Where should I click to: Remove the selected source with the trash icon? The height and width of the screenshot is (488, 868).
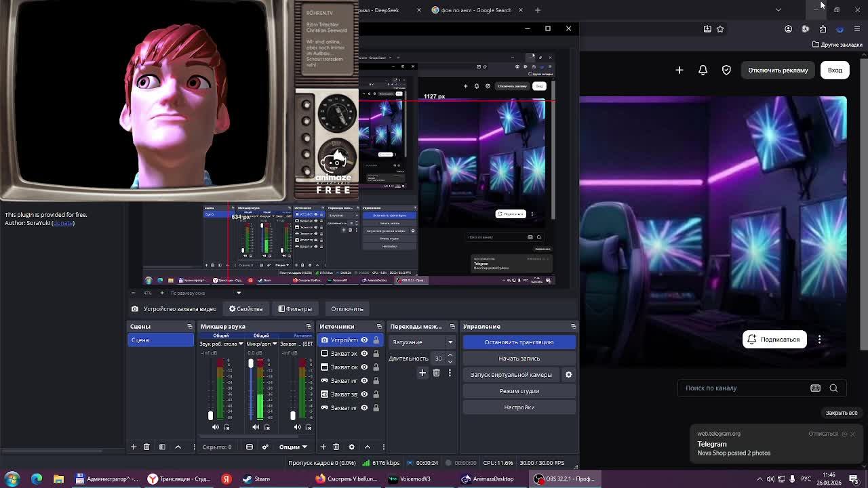tap(336, 447)
